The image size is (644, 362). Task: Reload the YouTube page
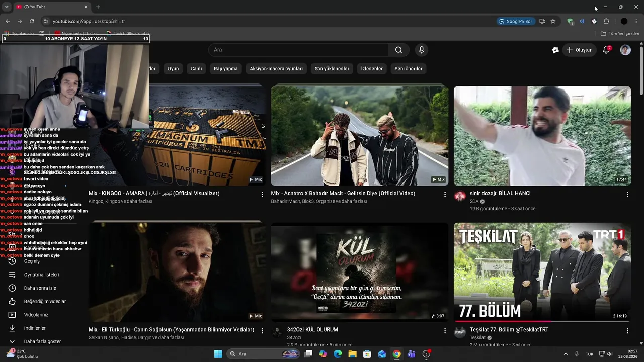pos(32,21)
